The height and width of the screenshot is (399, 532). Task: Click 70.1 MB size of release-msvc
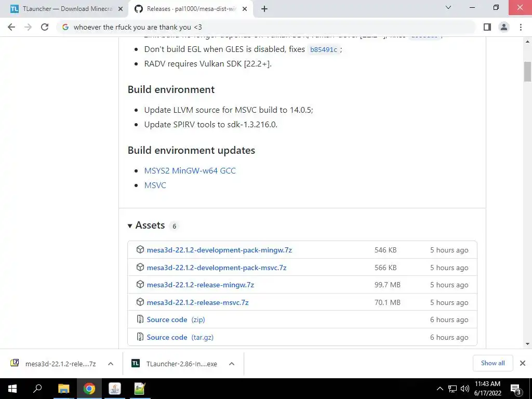(388, 303)
